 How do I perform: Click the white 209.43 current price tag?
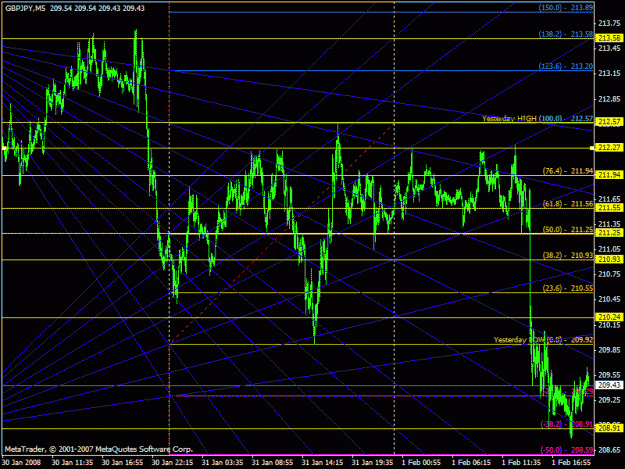pyautogui.click(x=609, y=385)
